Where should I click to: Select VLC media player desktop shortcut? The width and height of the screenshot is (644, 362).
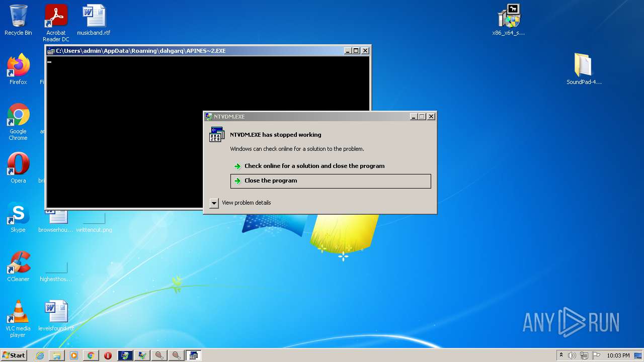point(18,319)
